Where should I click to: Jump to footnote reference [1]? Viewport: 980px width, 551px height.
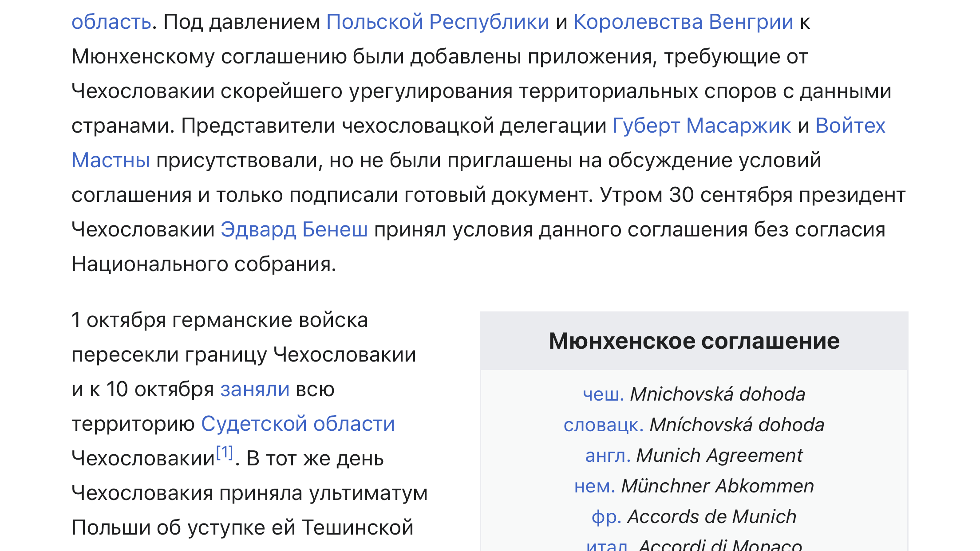225,453
